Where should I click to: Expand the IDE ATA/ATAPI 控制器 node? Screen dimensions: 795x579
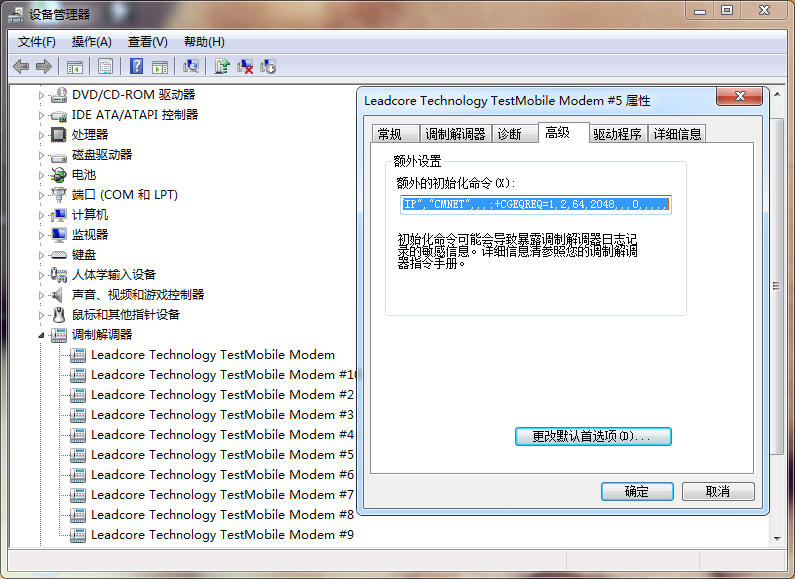[42, 115]
